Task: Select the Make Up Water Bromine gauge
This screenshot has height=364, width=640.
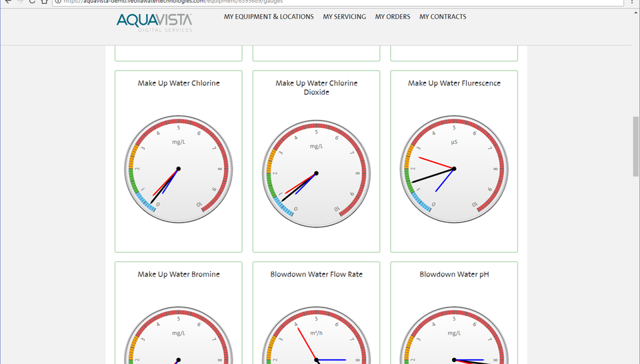Action: coord(179,335)
